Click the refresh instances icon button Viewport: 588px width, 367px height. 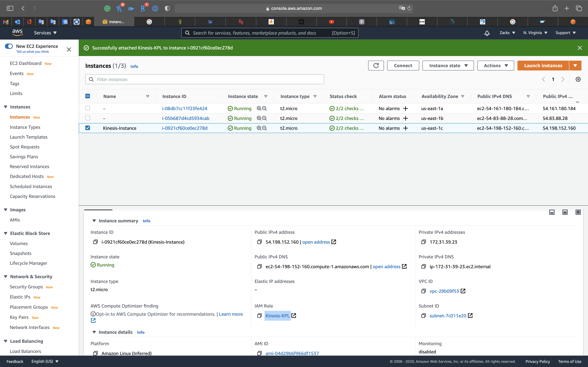[376, 66]
